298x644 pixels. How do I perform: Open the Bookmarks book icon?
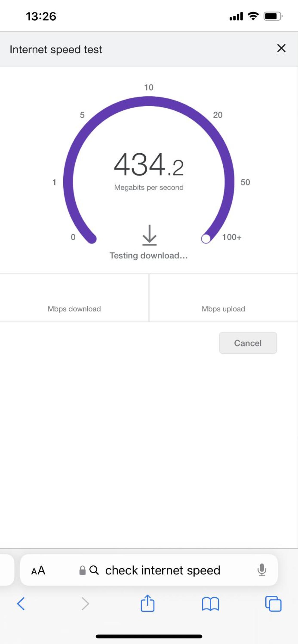tap(210, 604)
